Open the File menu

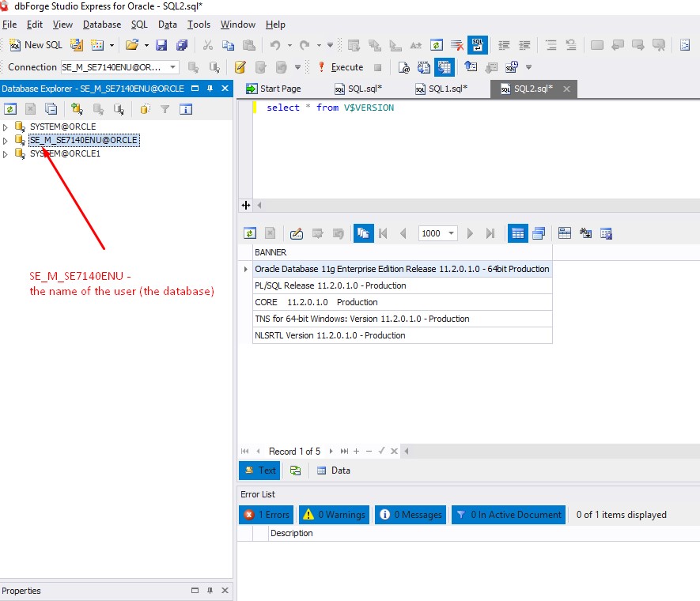coord(9,25)
